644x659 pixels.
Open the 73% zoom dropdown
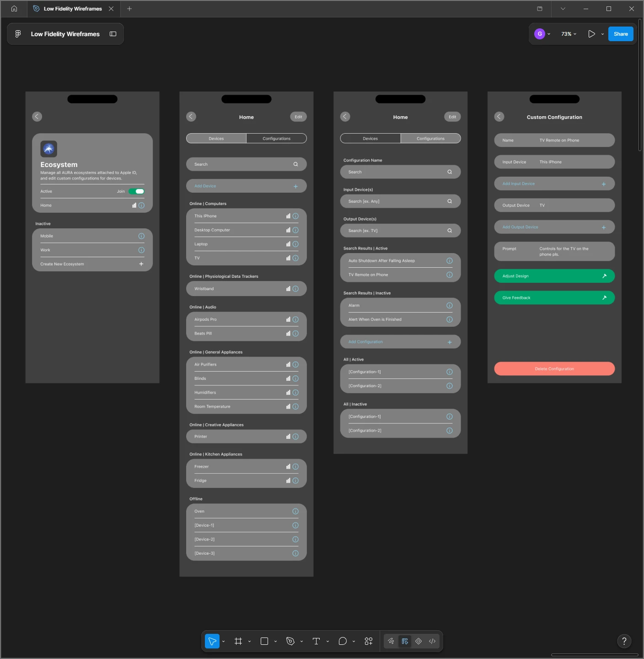(569, 34)
